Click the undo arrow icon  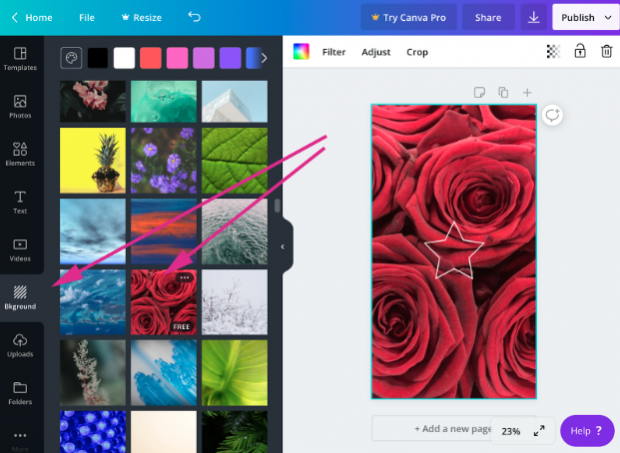point(194,17)
